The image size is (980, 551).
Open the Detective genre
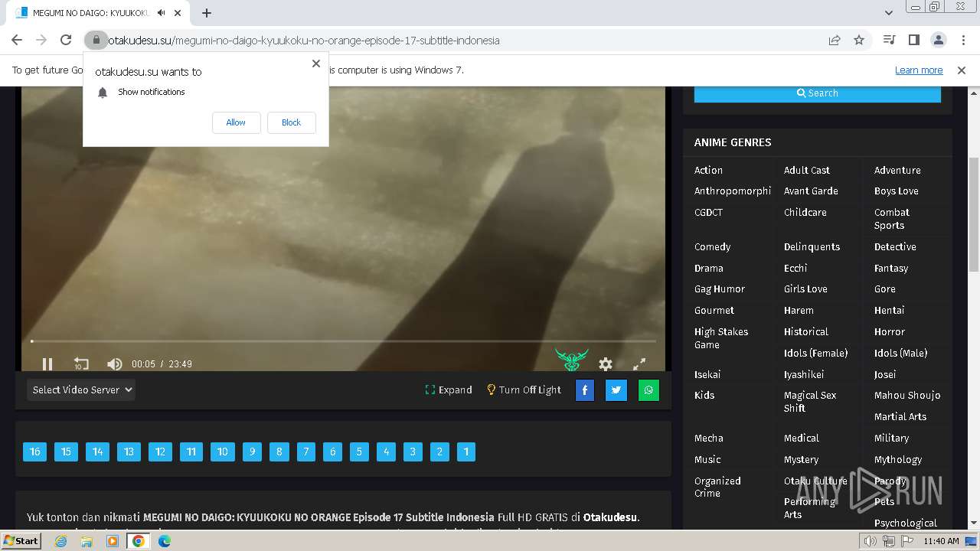(895, 246)
